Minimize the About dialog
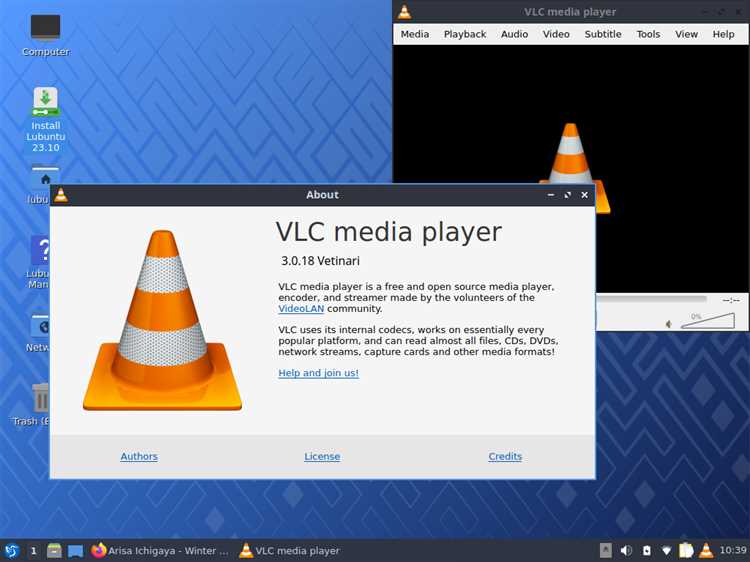The width and height of the screenshot is (750, 562). tap(551, 195)
